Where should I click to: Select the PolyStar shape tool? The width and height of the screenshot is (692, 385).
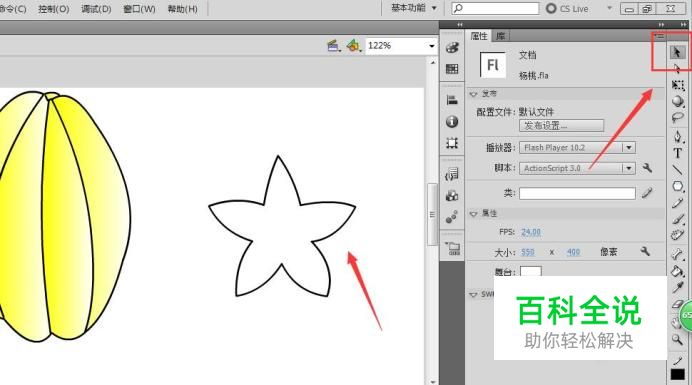pos(677,186)
